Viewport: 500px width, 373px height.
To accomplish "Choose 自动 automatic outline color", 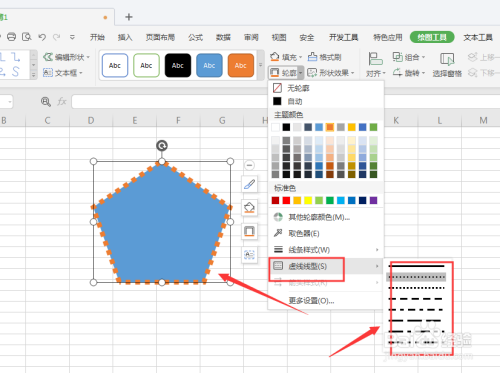I will pos(326,101).
